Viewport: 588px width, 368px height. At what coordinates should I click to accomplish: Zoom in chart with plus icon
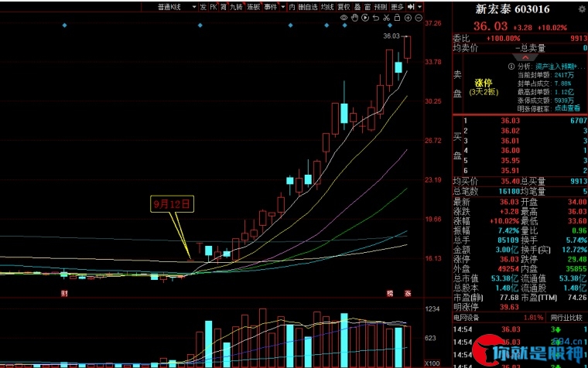tap(408, 18)
